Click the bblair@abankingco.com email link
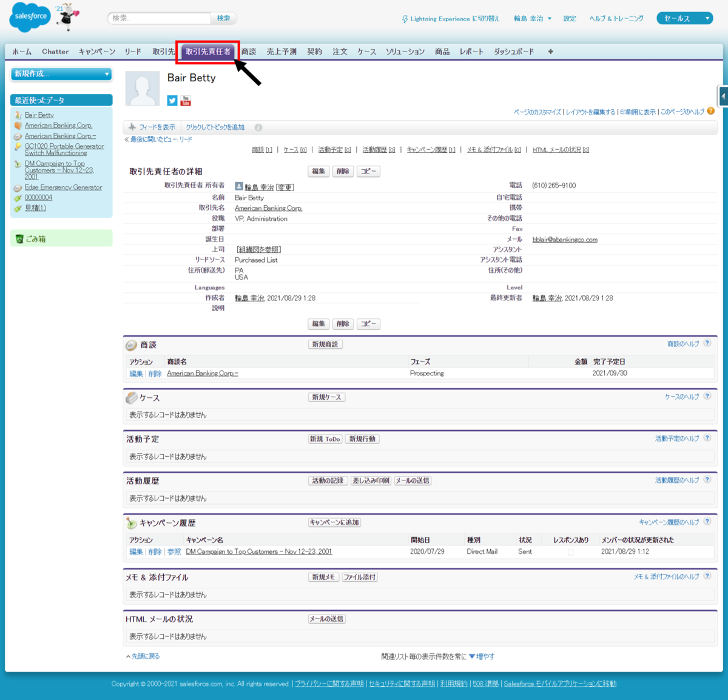 (565, 240)
